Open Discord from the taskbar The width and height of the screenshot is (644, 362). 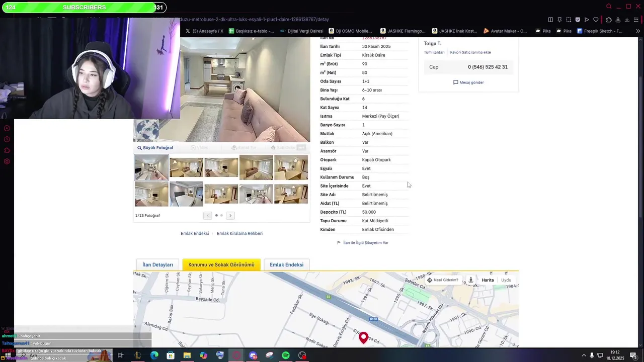[253, 355]
